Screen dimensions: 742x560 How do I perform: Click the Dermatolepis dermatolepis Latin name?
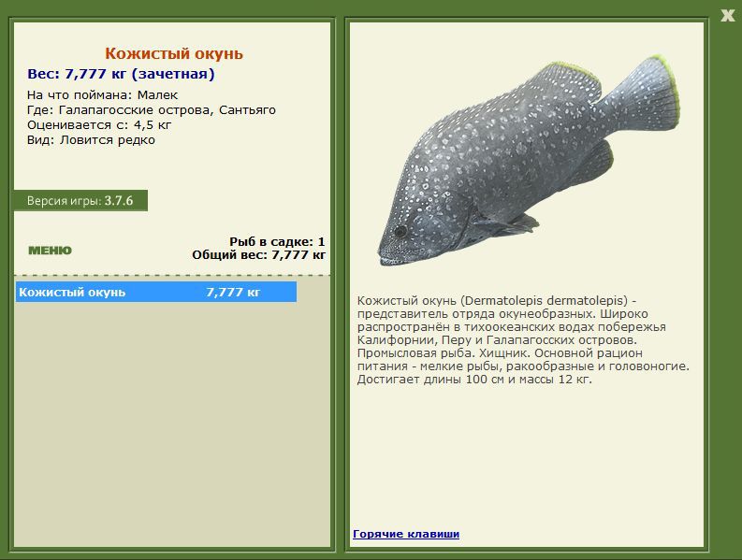click(542, 300)
